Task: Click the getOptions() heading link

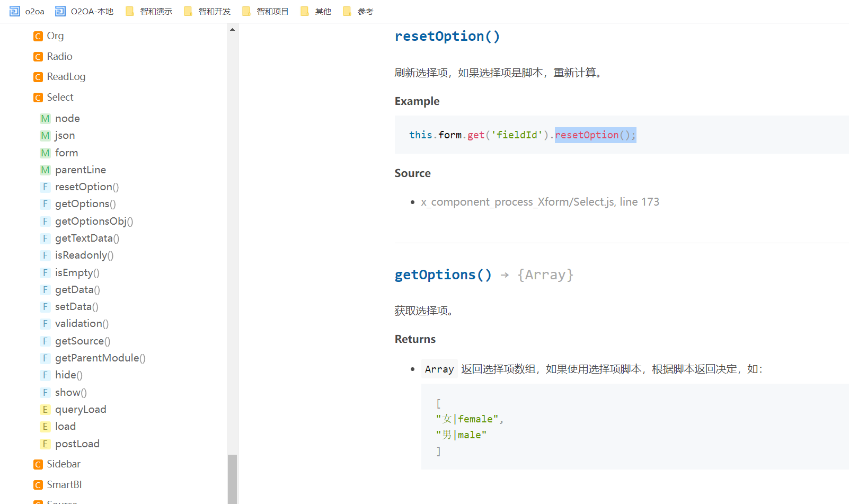Action: [443, 275]
